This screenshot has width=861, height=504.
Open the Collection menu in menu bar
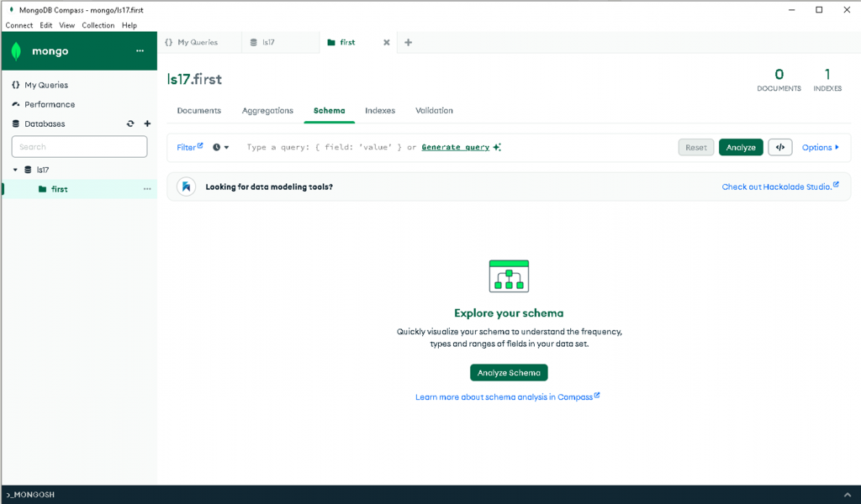coord(98,25)
